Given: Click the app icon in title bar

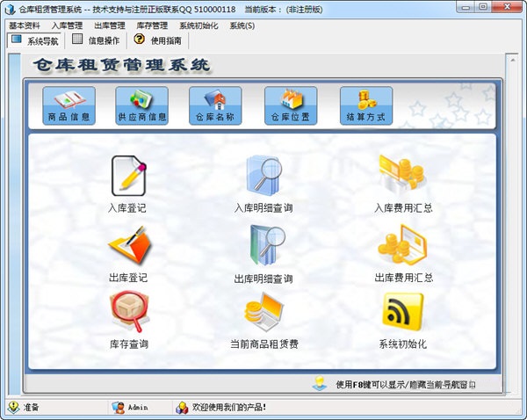Looking at the screenshot, I should click(x=11, y=10).
